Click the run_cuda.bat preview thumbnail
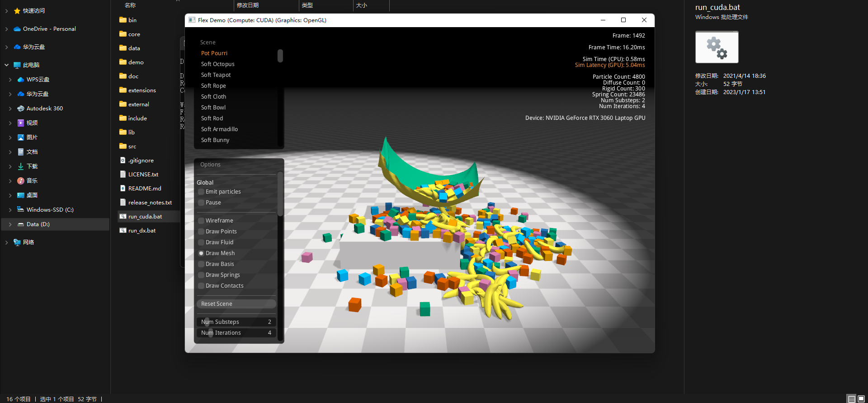 tap(717, 47)
